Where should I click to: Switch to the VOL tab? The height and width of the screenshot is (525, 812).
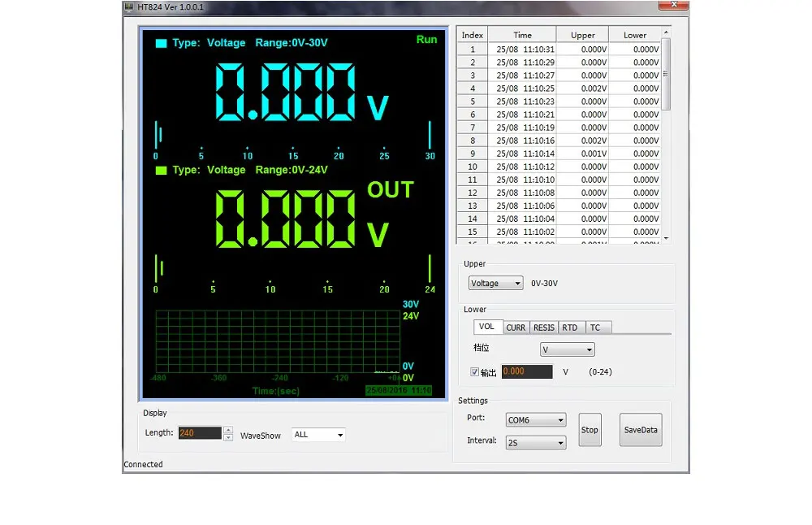click(x=486, y=327)
